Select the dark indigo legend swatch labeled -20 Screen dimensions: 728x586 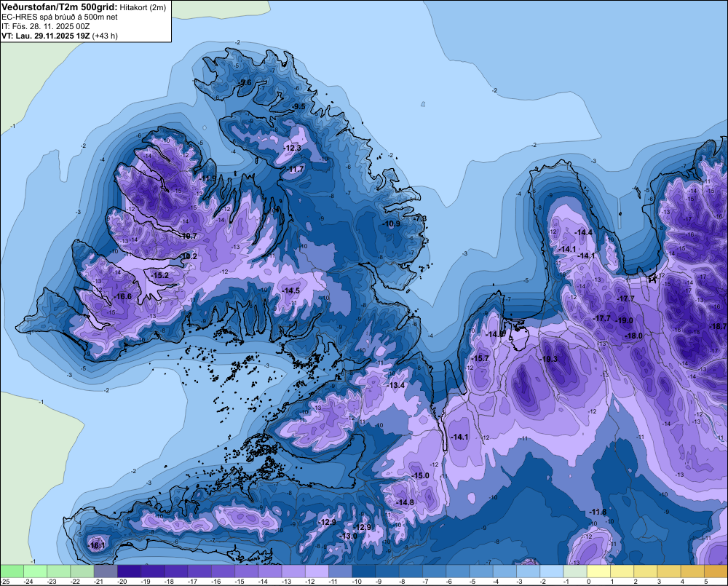129,571
